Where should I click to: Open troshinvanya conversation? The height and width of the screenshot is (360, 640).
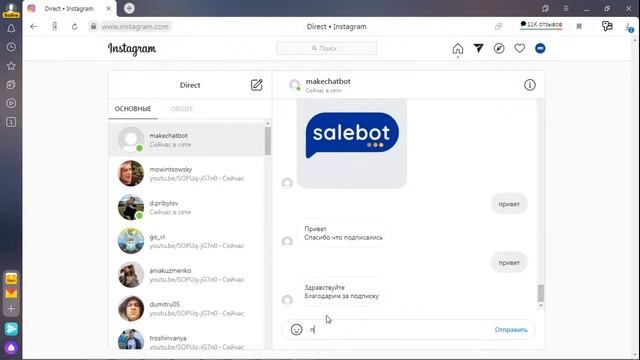pyautogui.click(x=187, y=340)
